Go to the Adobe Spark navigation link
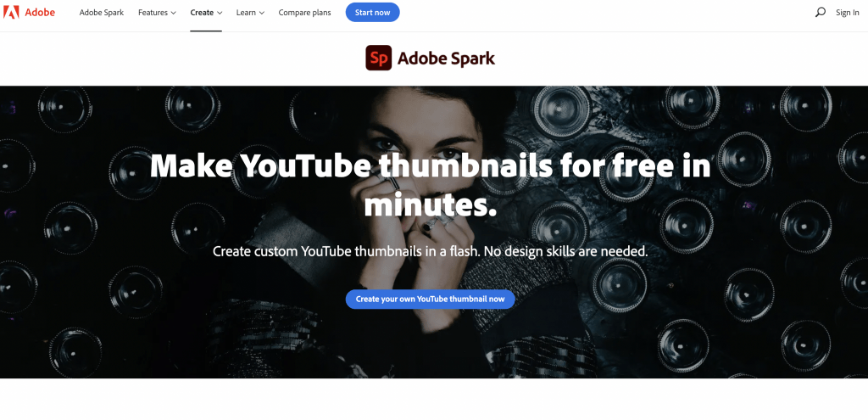The width and height of the screenshot is (868, 420). point(102,12)
